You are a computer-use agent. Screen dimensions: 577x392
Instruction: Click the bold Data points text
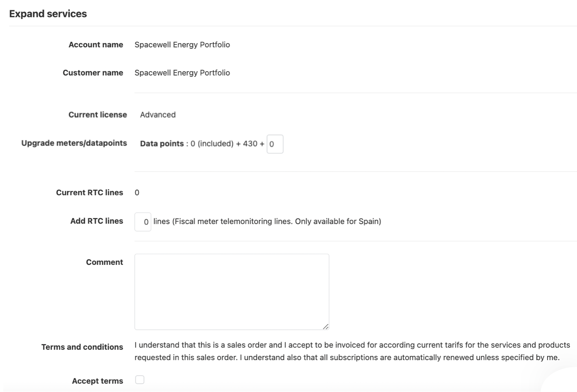[x=162, y=144]
